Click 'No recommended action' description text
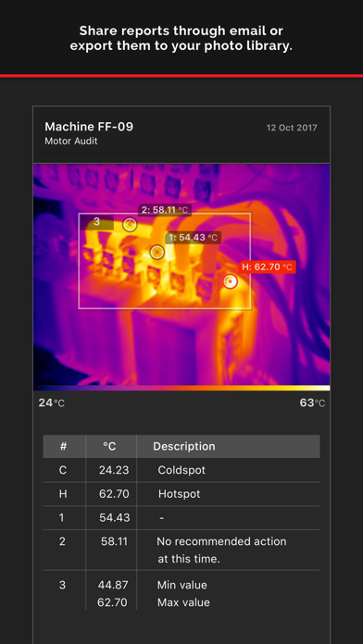 [x=221, y=541]
